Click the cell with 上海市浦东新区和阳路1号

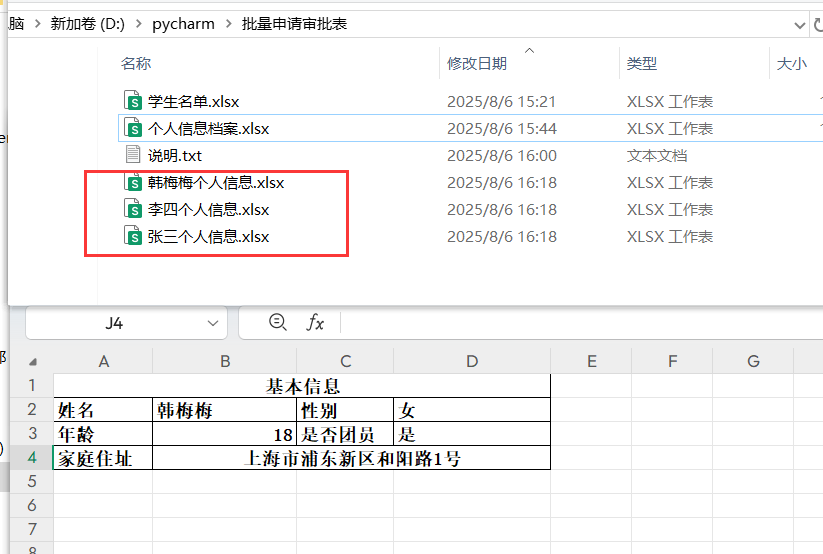pos(352,458)
